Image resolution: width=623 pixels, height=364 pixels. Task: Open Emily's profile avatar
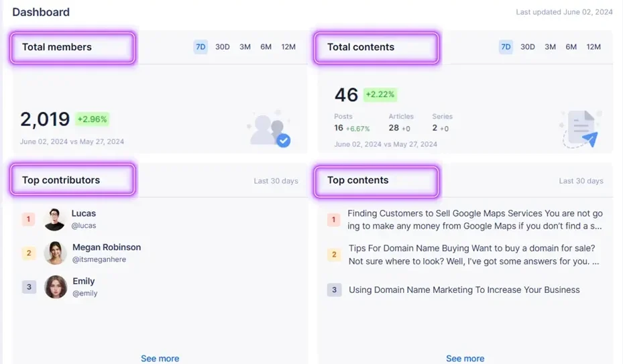click(55, 287)
